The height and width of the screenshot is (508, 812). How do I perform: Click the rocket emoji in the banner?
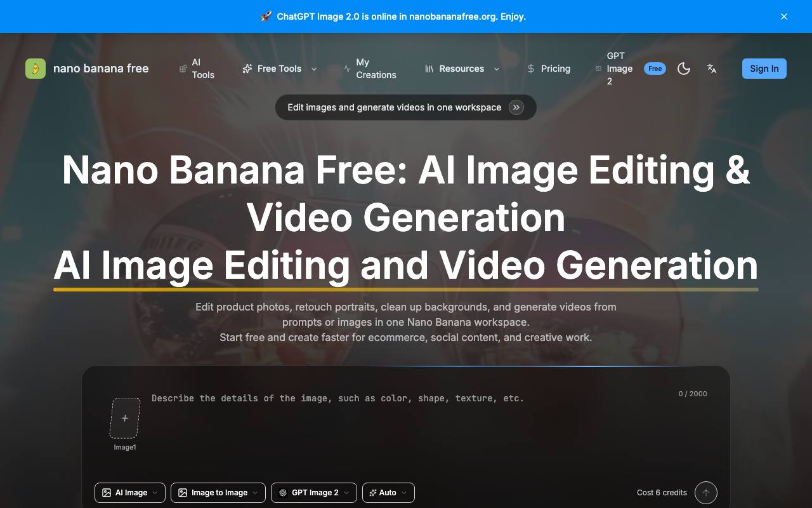click(266, 17)
